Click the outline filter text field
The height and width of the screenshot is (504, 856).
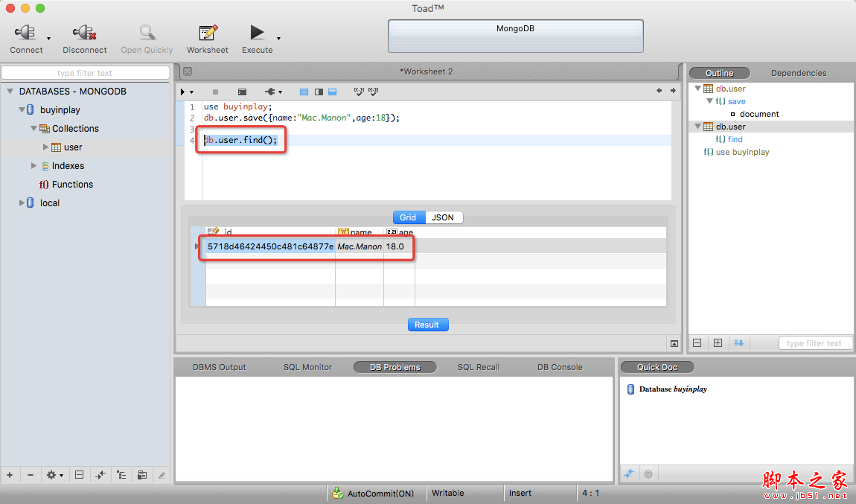pyautogui.click(x=814, y=343)
